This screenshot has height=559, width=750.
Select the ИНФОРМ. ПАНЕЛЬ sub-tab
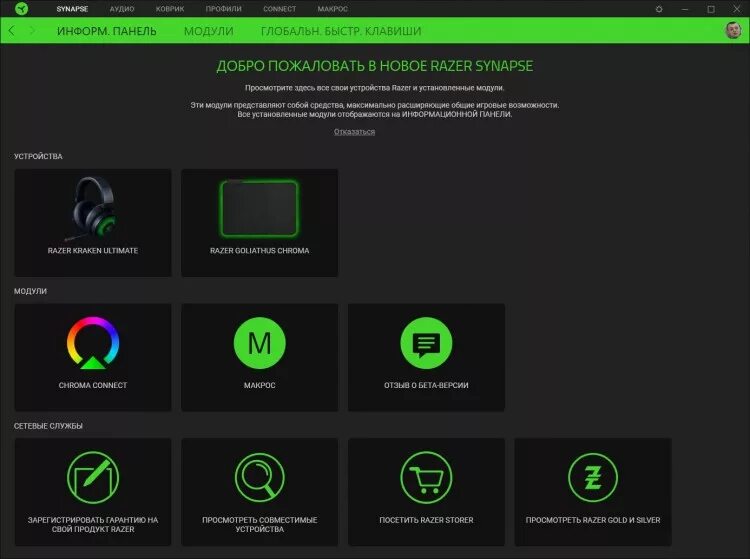tap(107, 31)
